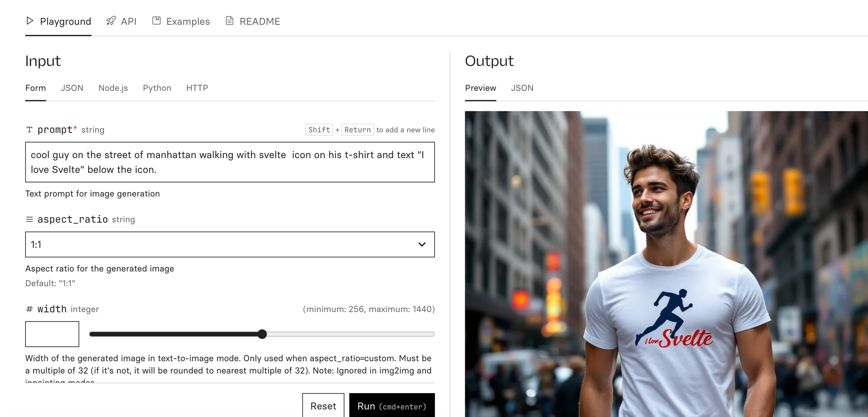Click the list icon beside aspect_ratio
The height and width of the screenshot is (417, 868).
[x=30, y=219]
